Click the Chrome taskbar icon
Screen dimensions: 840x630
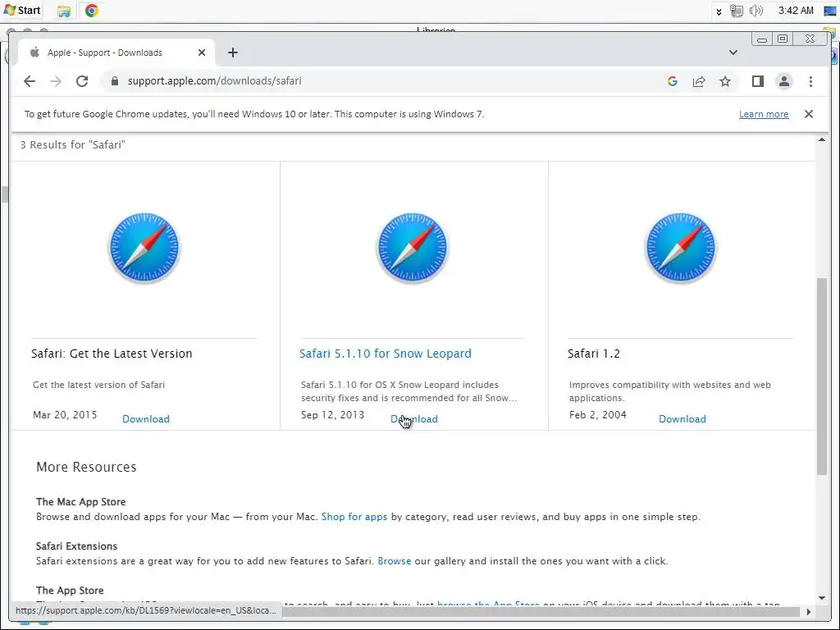[x=92, y=11]
